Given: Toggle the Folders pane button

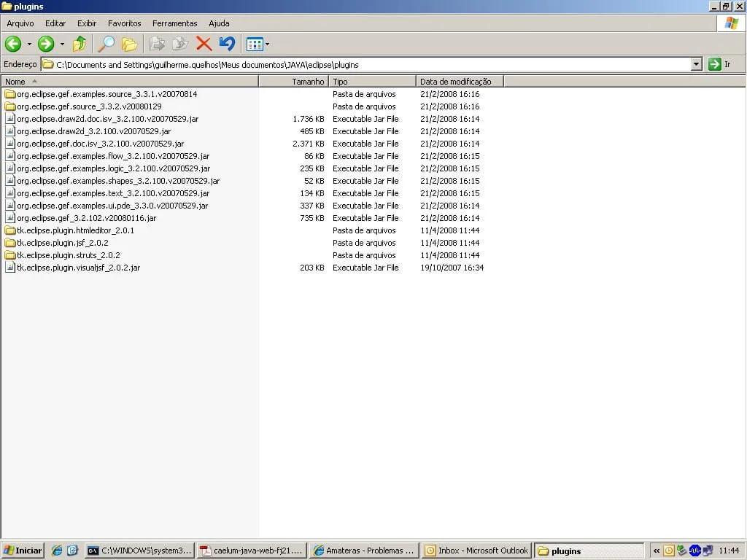Looking at the screenshot, I should (x=129, y=44).
